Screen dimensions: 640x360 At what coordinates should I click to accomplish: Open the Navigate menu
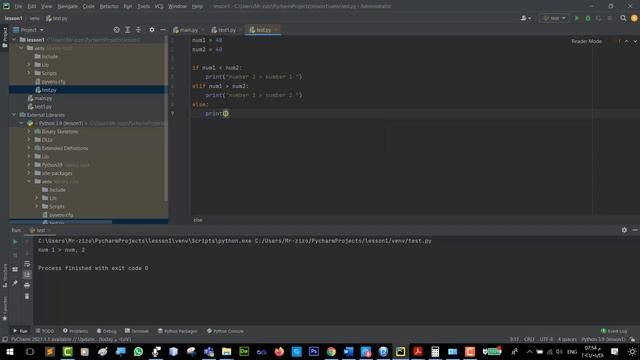coord(67,7)
